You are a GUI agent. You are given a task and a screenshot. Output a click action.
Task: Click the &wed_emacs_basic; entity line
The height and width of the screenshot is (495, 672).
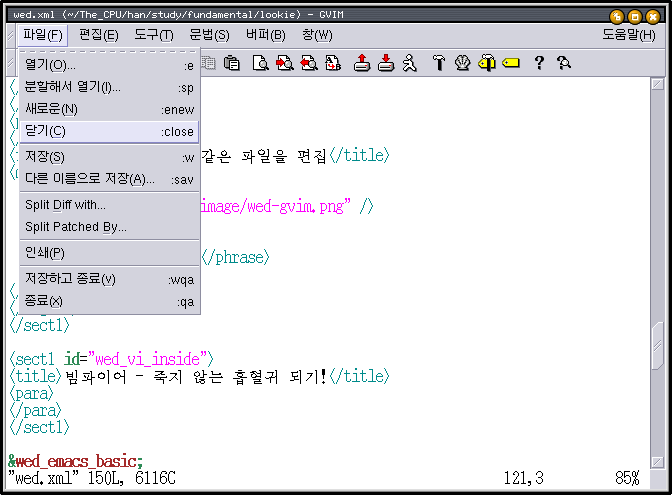(x=75, y=462)
